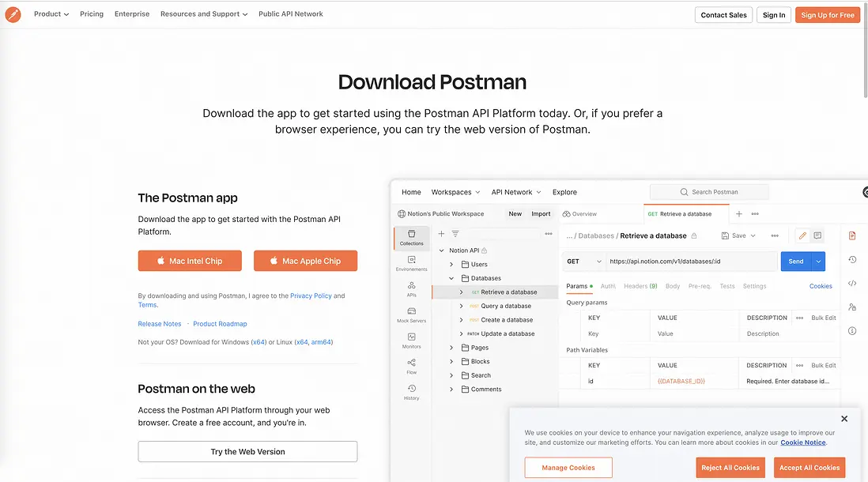The image size is (868, 482).
Task: Click the lock icon next to Retrieve a database title
Action: (x=693, y=235)
